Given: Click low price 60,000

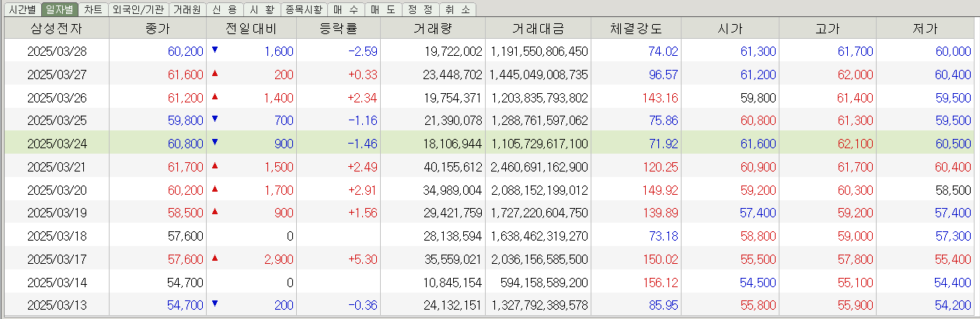Looking at the screenshot, I should tap(953, 51).
